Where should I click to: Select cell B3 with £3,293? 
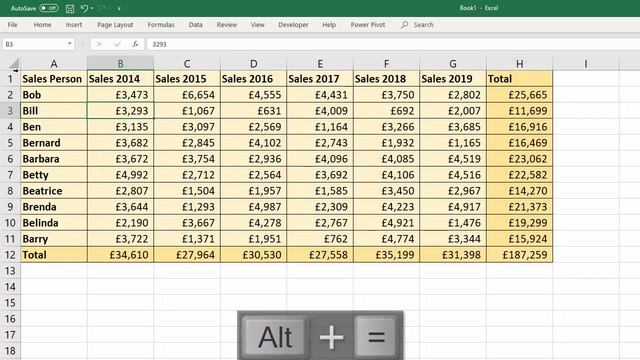(x=120, y=111)
